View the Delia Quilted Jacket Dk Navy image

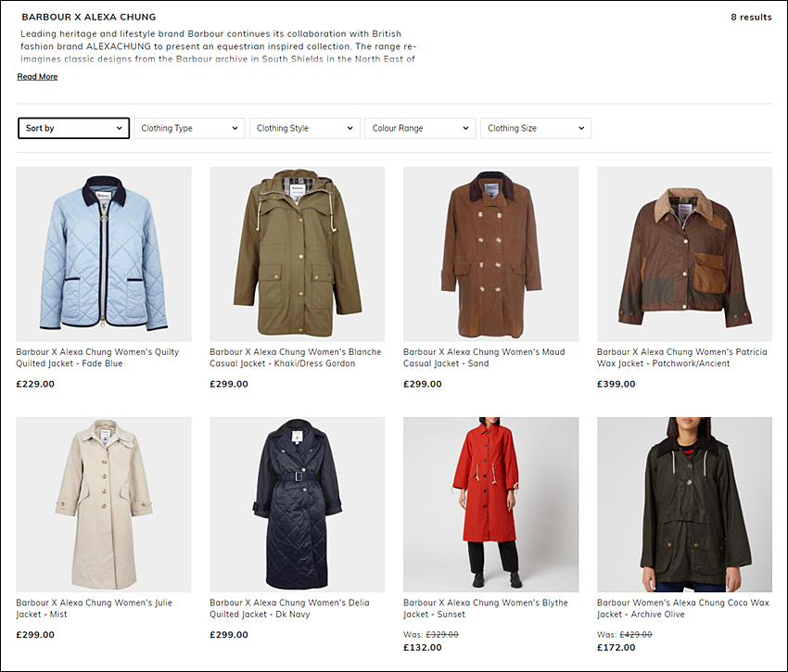pos(297,504)
